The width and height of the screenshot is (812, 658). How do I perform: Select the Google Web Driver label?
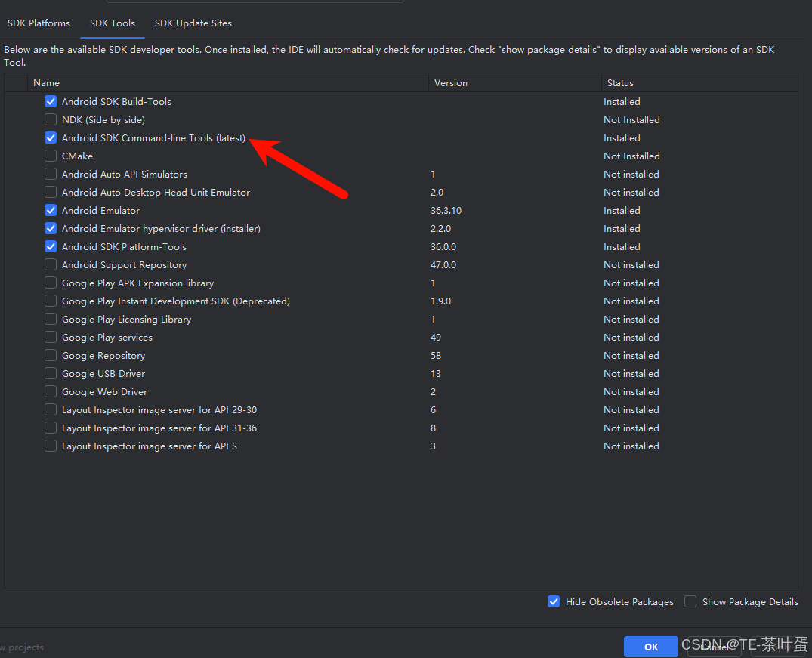click(x=104, y=391)
